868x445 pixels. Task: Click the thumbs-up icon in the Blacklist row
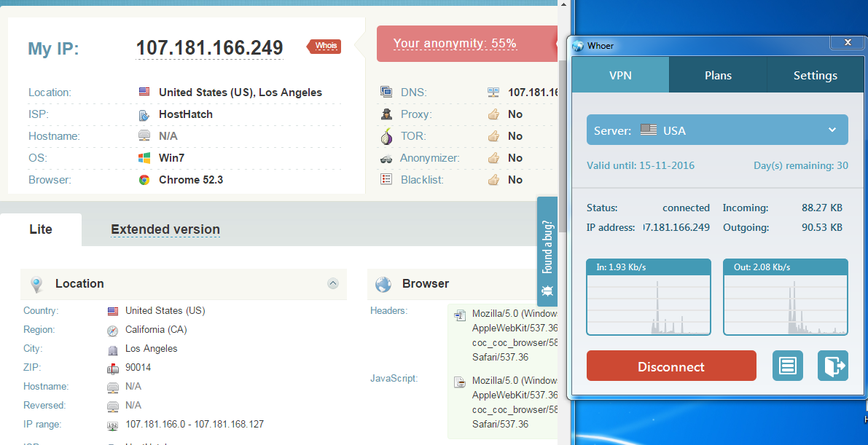(493, 180)
